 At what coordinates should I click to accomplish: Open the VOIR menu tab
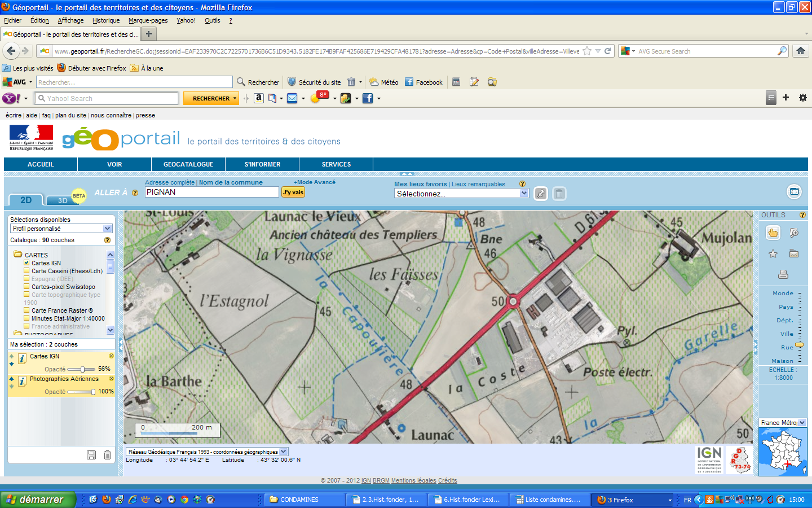point(114,164)
